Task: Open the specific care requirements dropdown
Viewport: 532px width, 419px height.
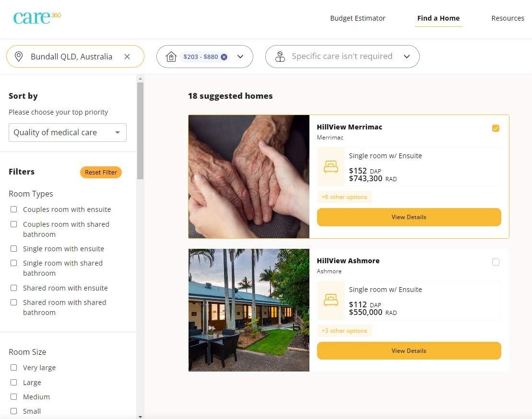Action: [x=406, y=56]
